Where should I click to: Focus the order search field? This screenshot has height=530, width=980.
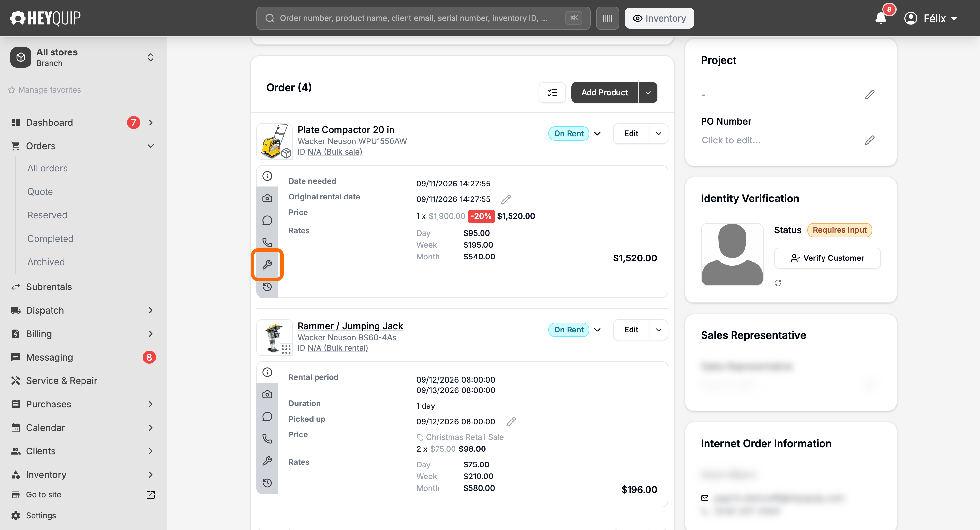(x=423, y=18)
